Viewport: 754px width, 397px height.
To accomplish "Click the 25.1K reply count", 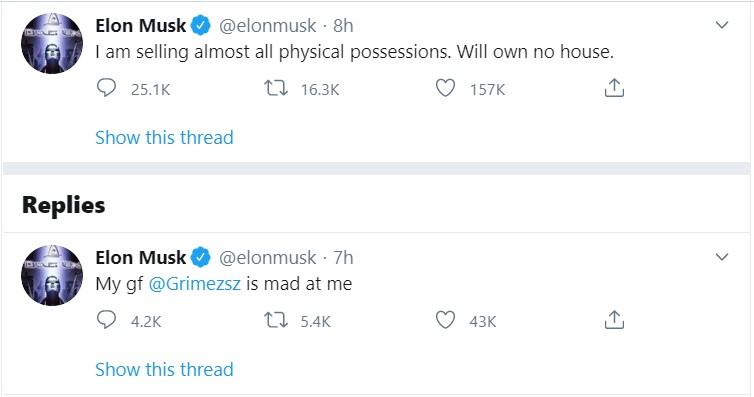I will 151,90.
